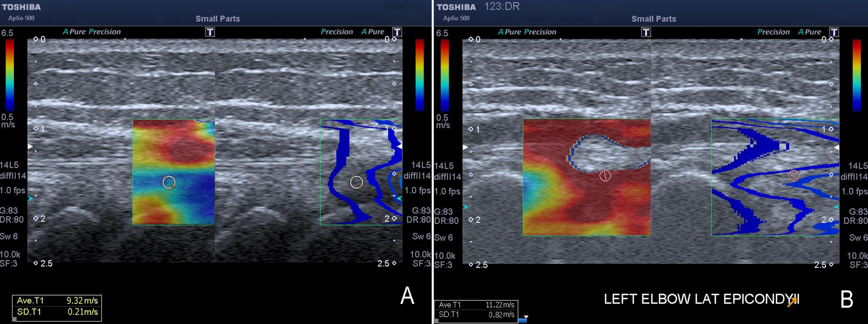Click the color elastogram box in panel A

173,172
